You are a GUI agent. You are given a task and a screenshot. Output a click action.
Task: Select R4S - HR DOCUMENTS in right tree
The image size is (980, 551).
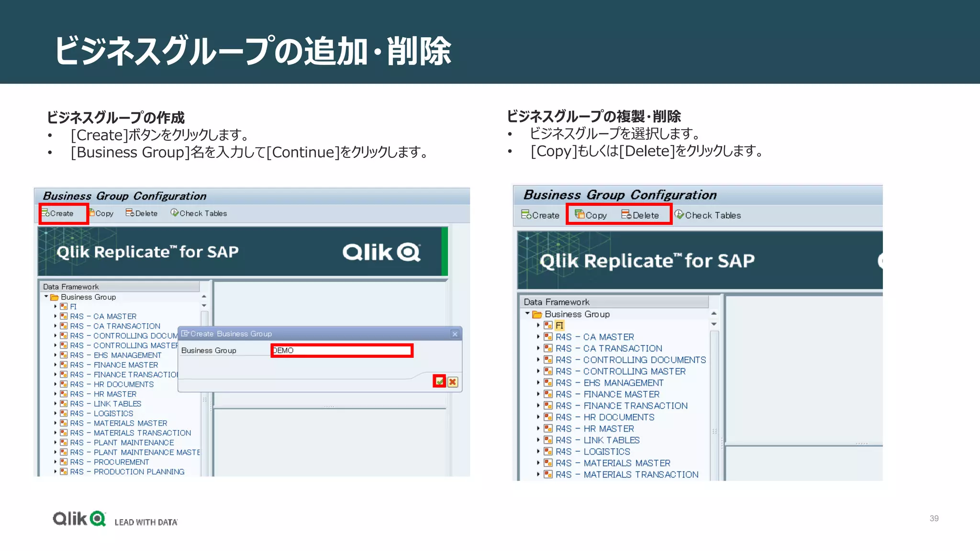point(605,417)
